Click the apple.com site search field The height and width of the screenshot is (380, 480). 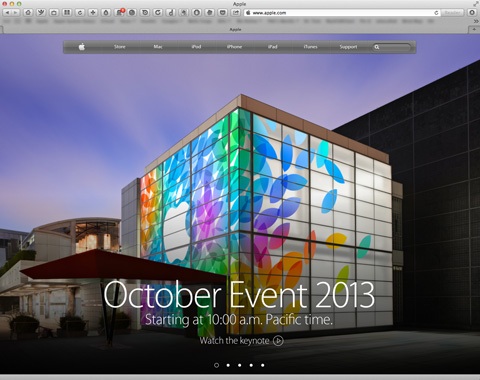pos(392,47)
